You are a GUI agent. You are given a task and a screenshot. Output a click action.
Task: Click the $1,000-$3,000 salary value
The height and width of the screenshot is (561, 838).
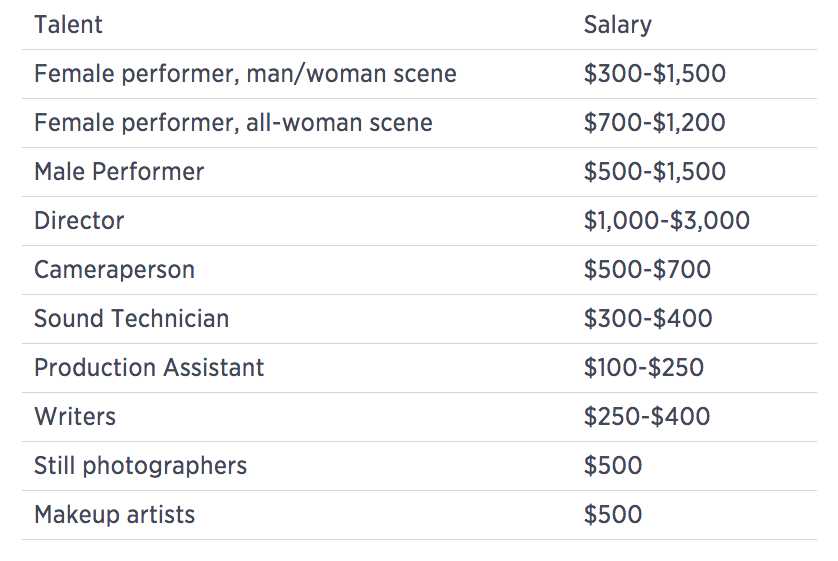click(666, 221)
